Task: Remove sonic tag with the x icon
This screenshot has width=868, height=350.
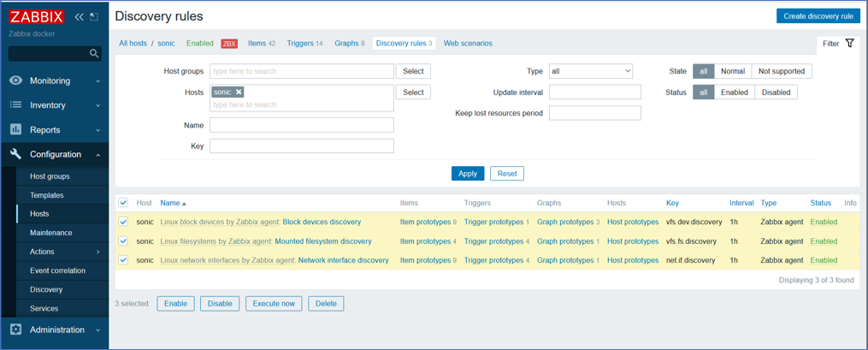Action: coord(239,92)
